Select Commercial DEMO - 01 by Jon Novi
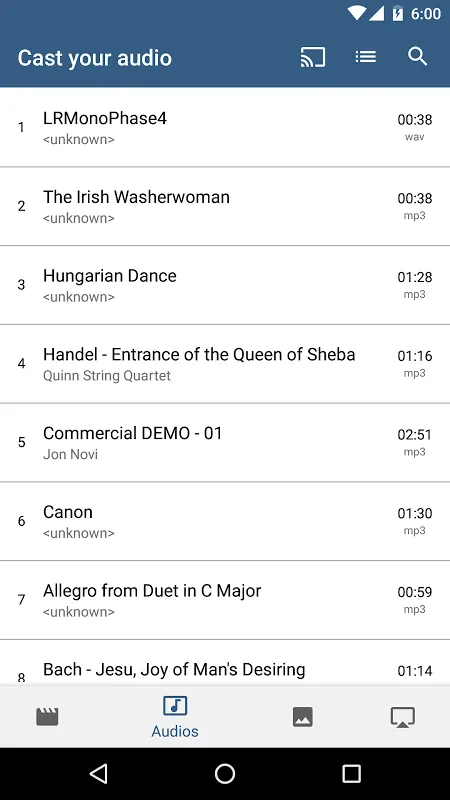This screenshot has height=800, width=450. (225, 442)
